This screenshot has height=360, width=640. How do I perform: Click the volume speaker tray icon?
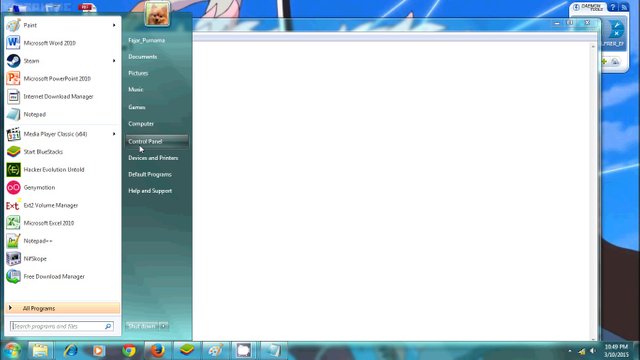click(x=593, y=351)
